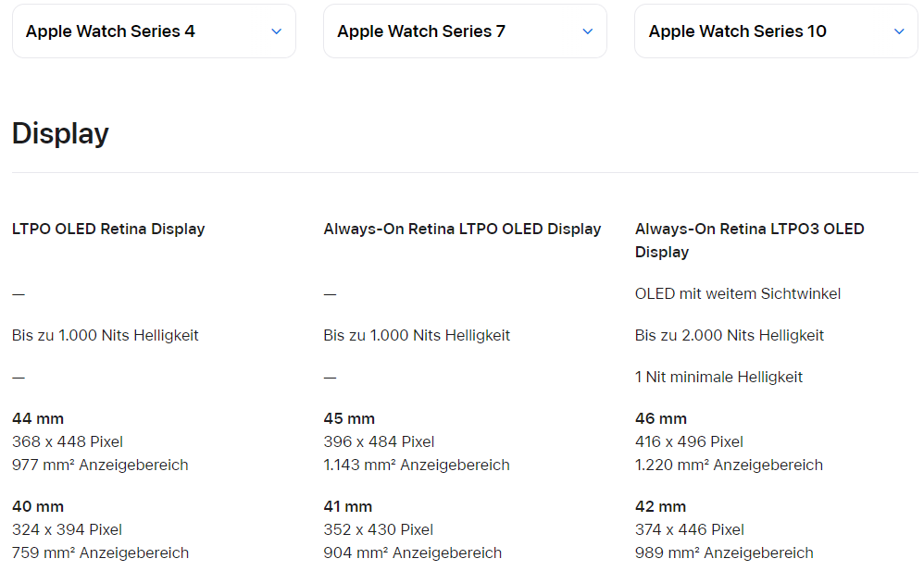The height and width of the screenshot is (571, 924).
Task: Click the 44 mm size label
Action: [38, 418]
